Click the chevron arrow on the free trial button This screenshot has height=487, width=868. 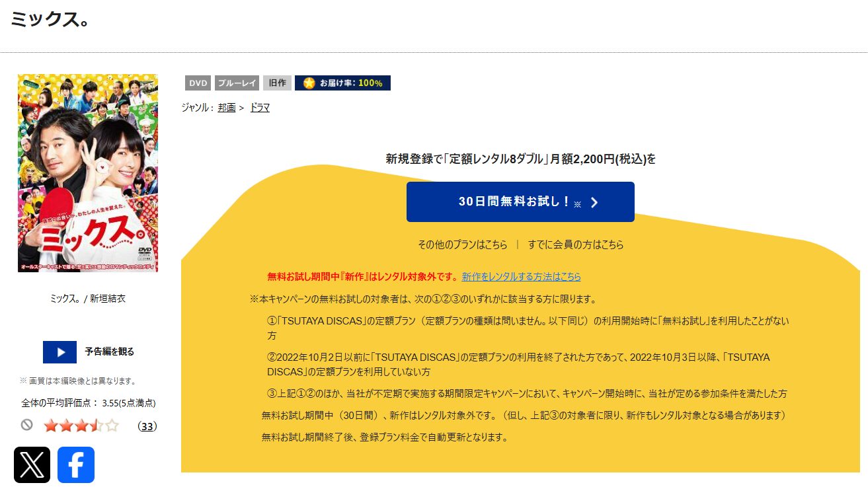[594, 202]
